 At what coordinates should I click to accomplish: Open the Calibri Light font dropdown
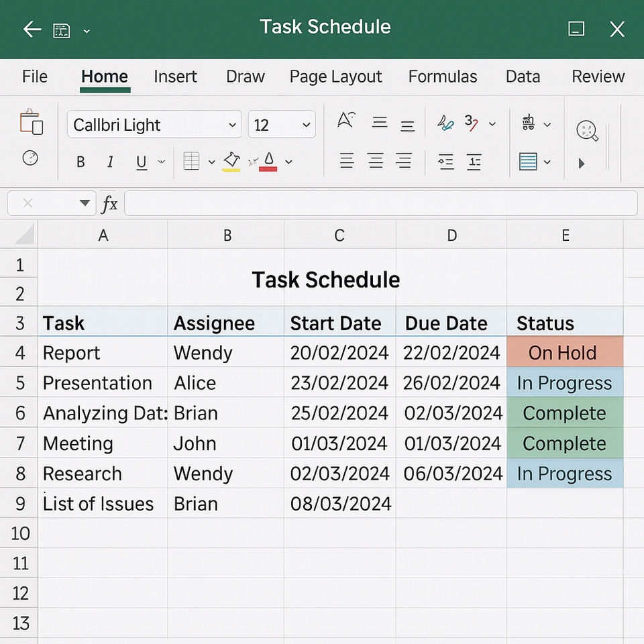click(232, 125)
